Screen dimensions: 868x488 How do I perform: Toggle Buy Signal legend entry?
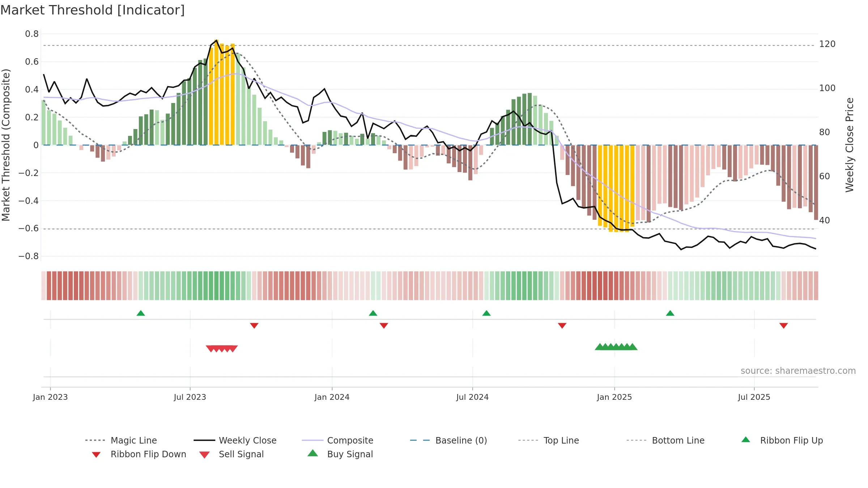click(x=340, y=454)
